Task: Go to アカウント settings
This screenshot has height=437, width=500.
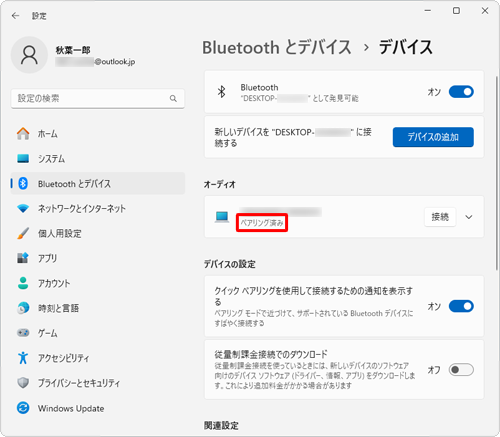Action: [x=98, y=283]
